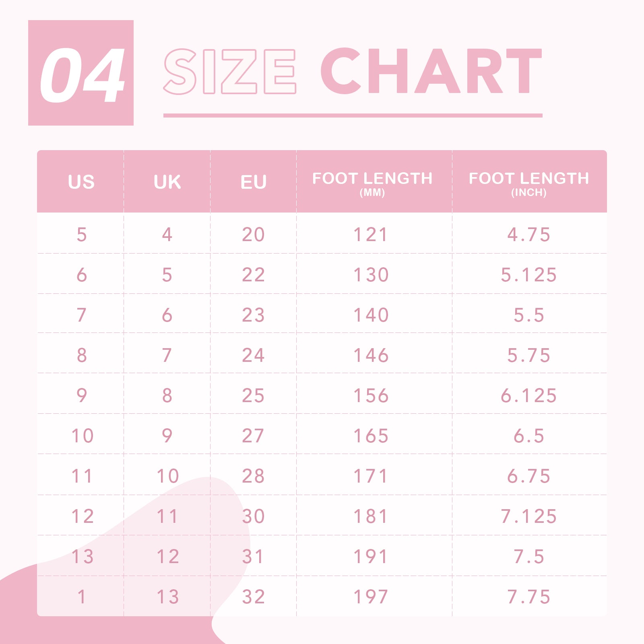Click the 165 mm foot length cell
This screenshot has height=644, width=644.
click(371, 436)
